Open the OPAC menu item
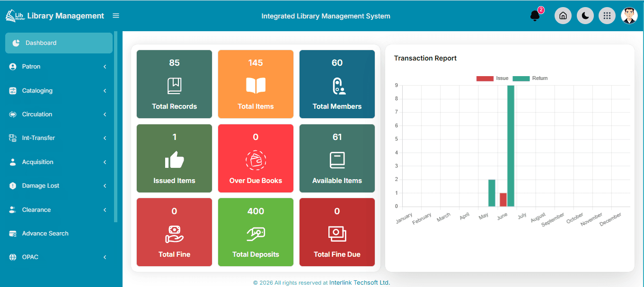644x287 pixels. pyautogui.click(x=58, y=257)
